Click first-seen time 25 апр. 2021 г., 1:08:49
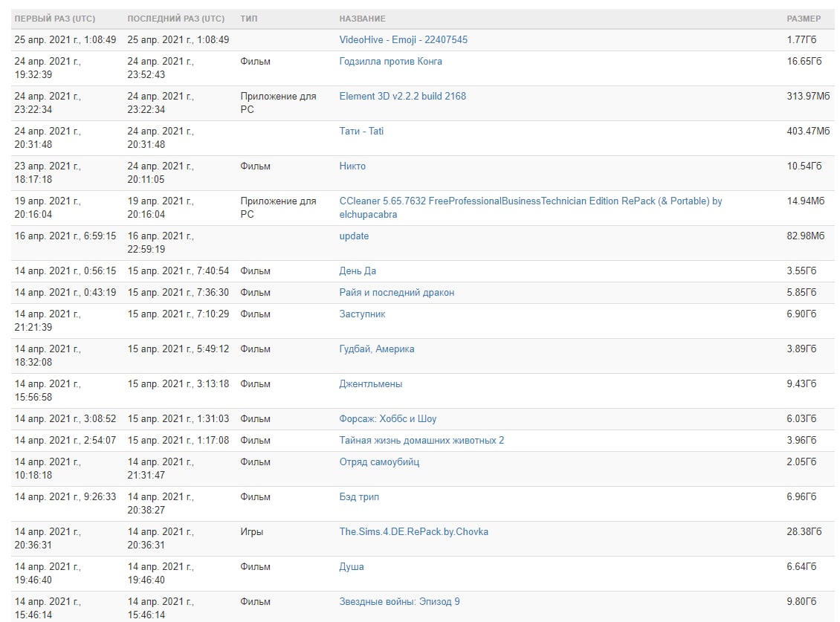The width and height of the screenshot is (840, 622). pos(65,39)
